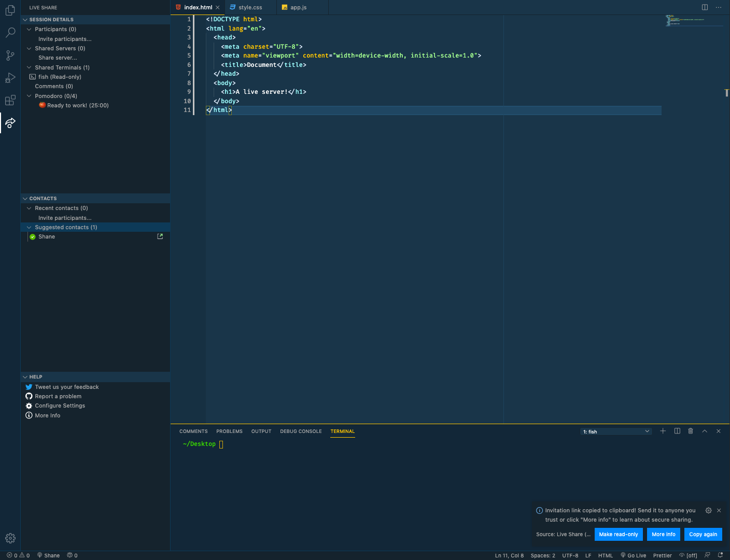This screenshot has width=730, height=560.
Task: Click the [off] status bar toggle
Action: (x=688, y=555)
